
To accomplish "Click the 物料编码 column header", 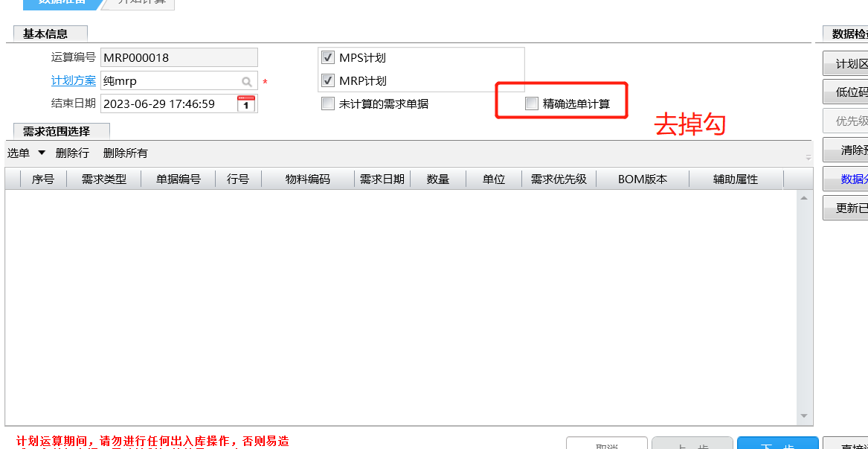I will coord(307,179).
